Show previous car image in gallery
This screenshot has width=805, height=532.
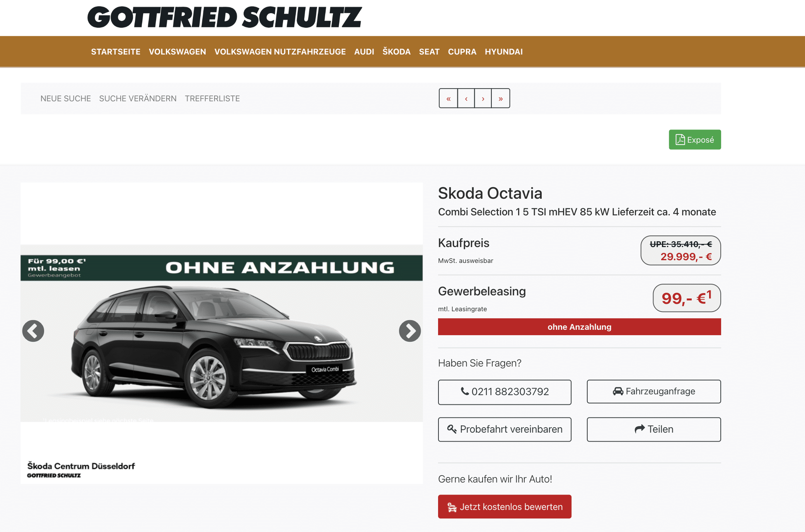click(33, 331)
